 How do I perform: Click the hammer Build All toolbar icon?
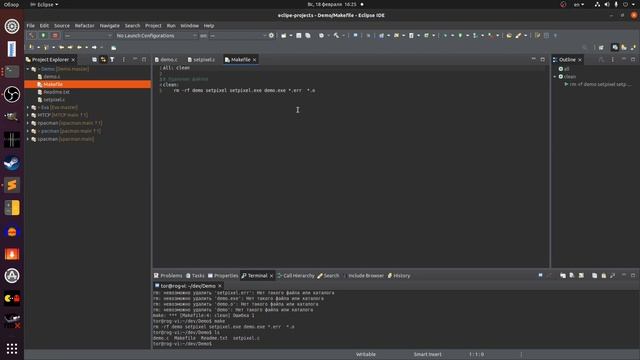coord(336,36)
